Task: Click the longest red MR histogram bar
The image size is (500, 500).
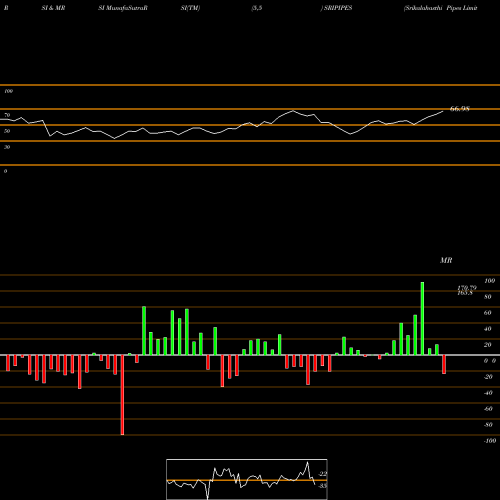Action: point(122,395)
